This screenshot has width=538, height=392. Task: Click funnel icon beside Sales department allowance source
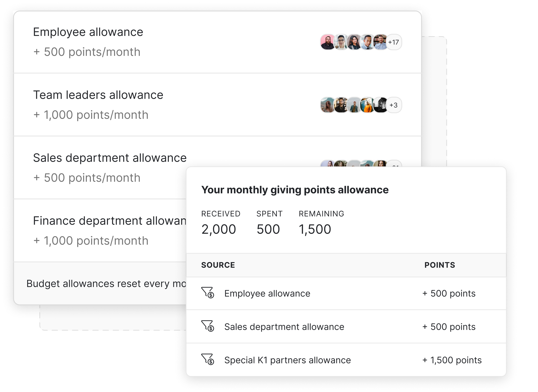point(207,326)
